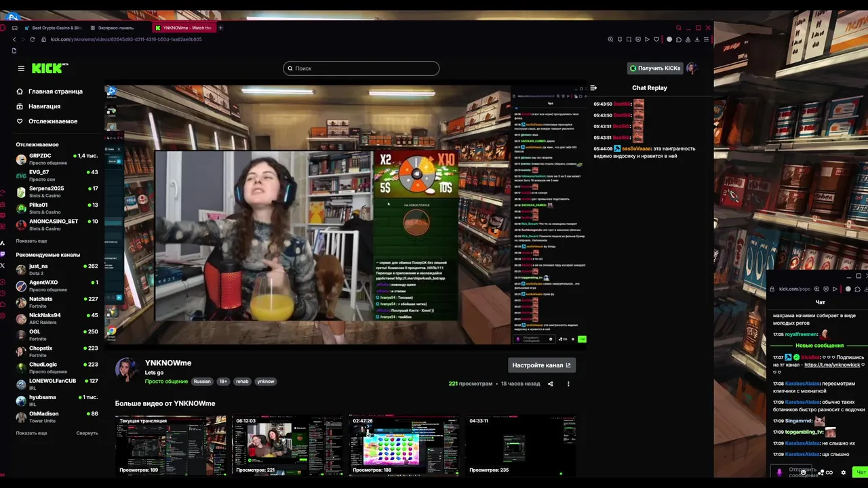
Task: Open the EVG_67 channel
Action: (58, 176)
